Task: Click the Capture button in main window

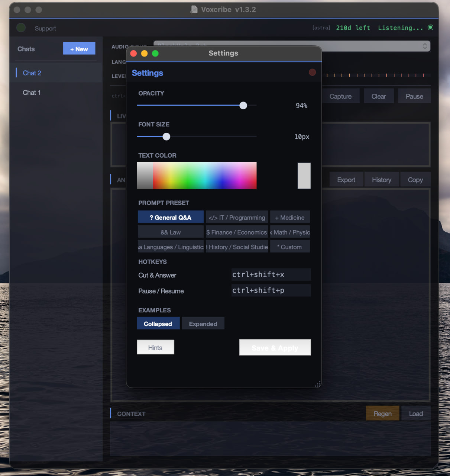Action: click(x=340, y=96)
